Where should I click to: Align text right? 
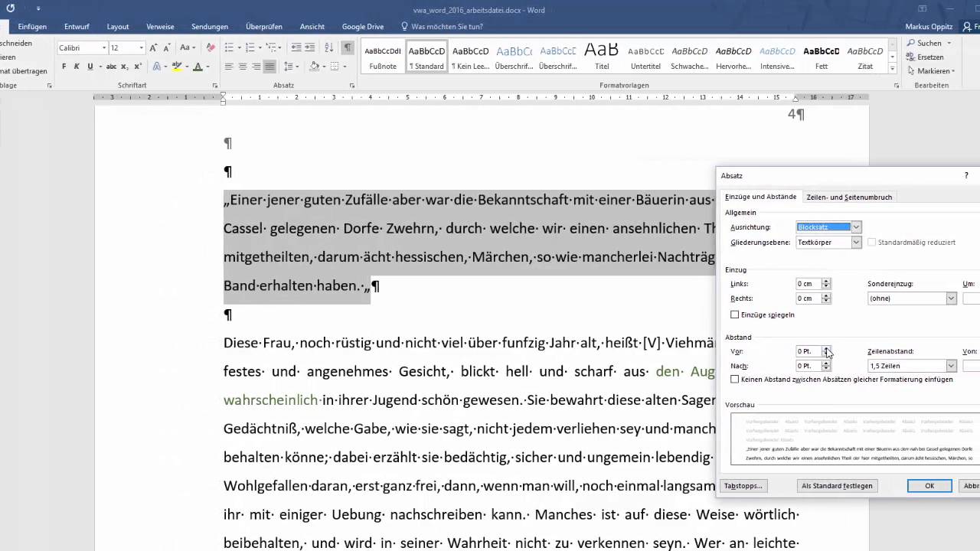pos(256,67)
